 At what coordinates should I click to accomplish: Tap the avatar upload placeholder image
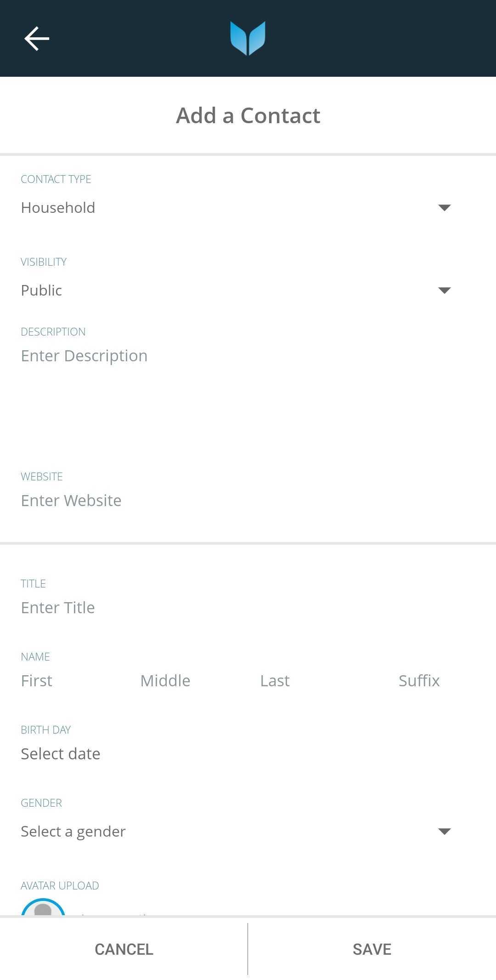(x=43, y=906)
